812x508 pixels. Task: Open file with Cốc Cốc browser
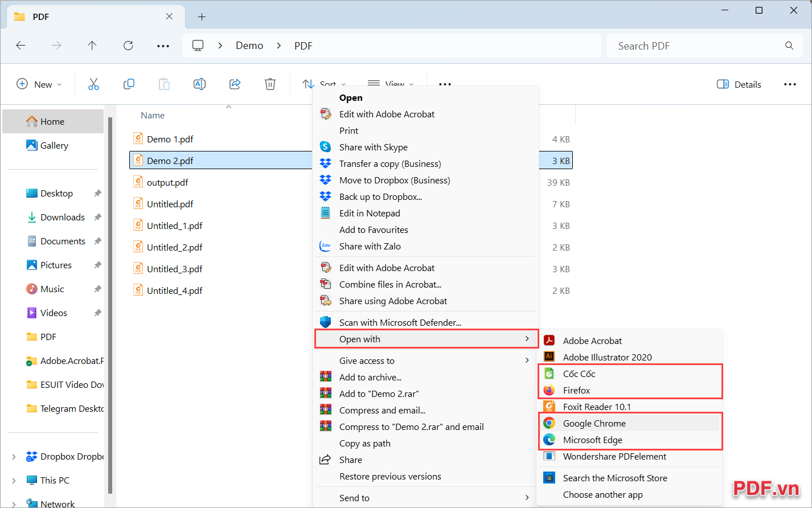630,374
